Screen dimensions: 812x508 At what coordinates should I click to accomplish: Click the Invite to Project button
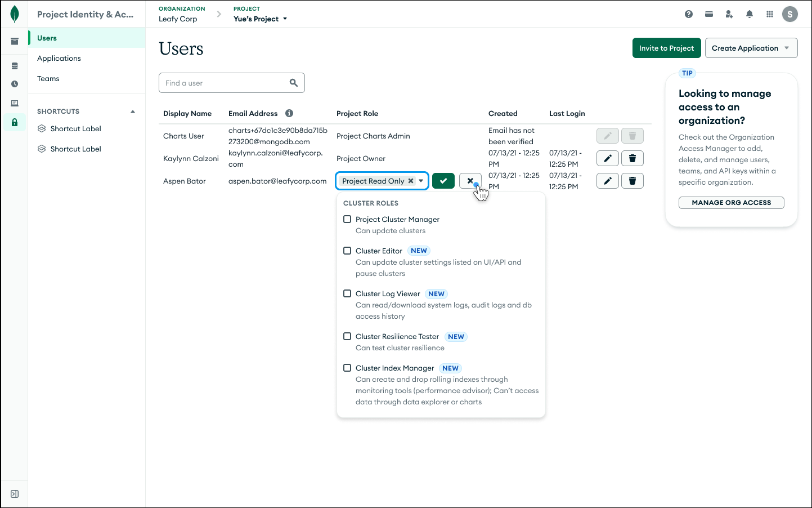click(x=666, y=48)
